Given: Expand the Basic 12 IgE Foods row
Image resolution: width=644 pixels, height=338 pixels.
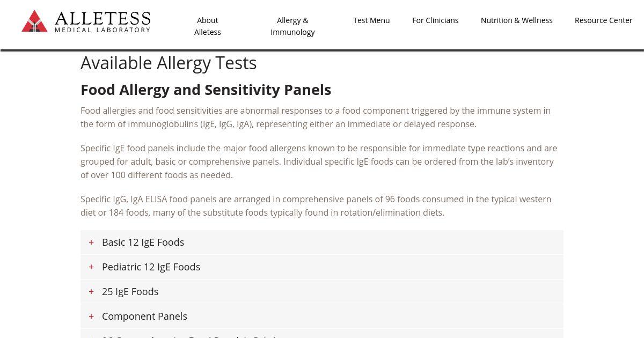Looking at the screenshot, I should click(143, 243).
